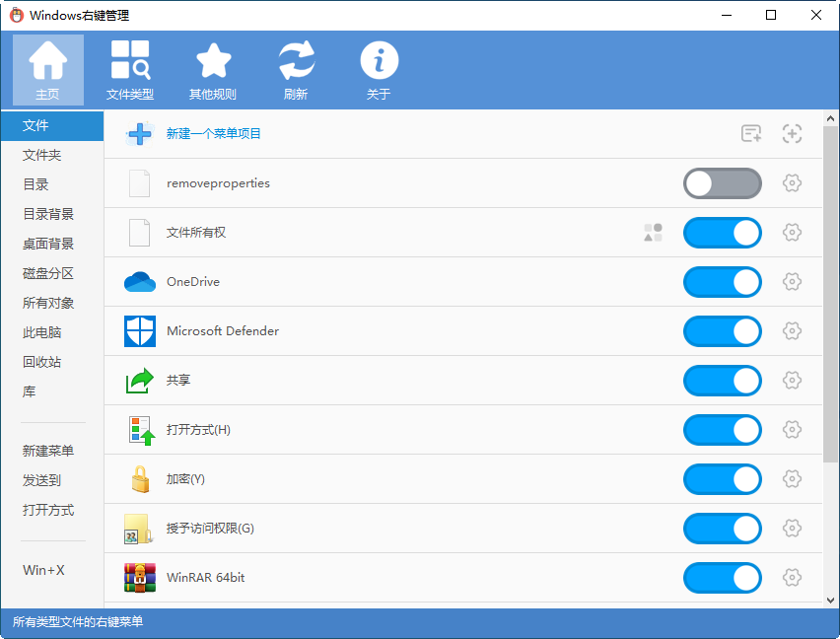Click the 新建一个菜单项目 link
Screen dimensions: 840x639
tap(213, 133)
